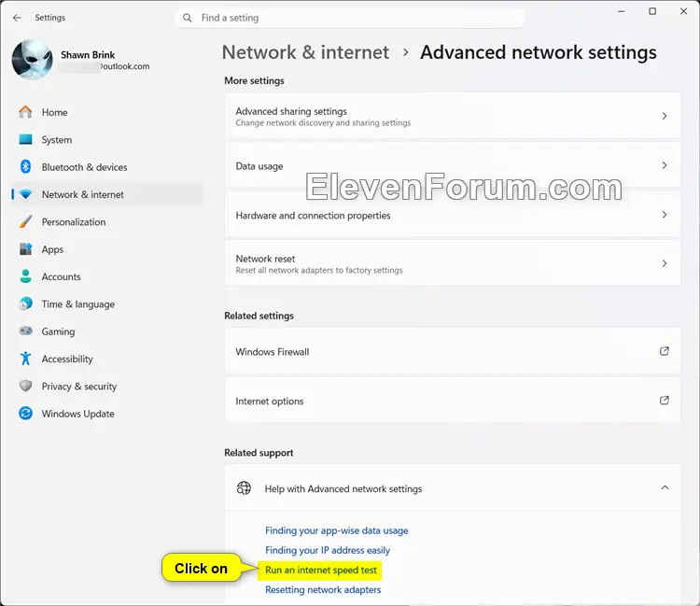Click the Personalization paintbrush icon
The height and width of the screenshot is (606, 700).
pyautogui.click(x=25, y=221)
